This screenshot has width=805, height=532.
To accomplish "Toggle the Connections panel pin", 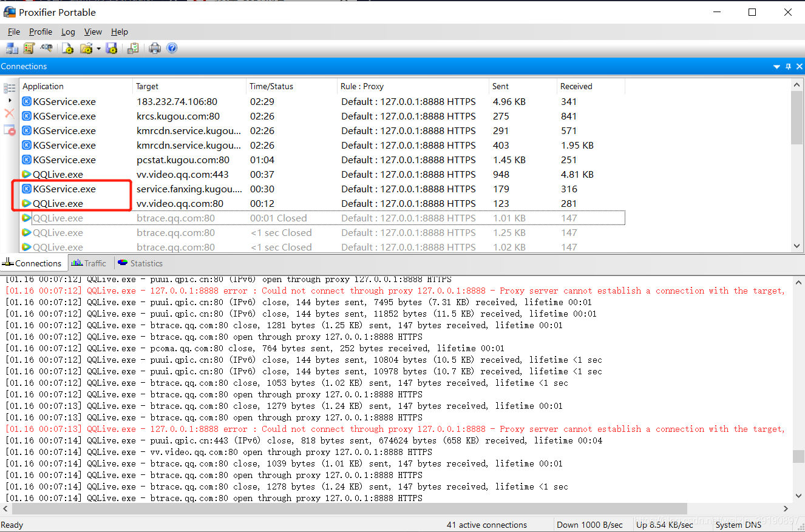I will point(788,67).
